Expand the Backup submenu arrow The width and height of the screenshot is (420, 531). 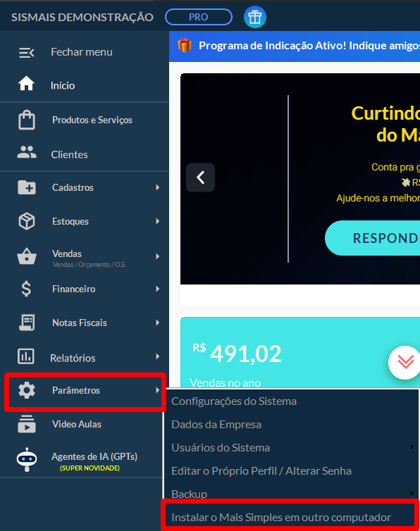[412, 494]
